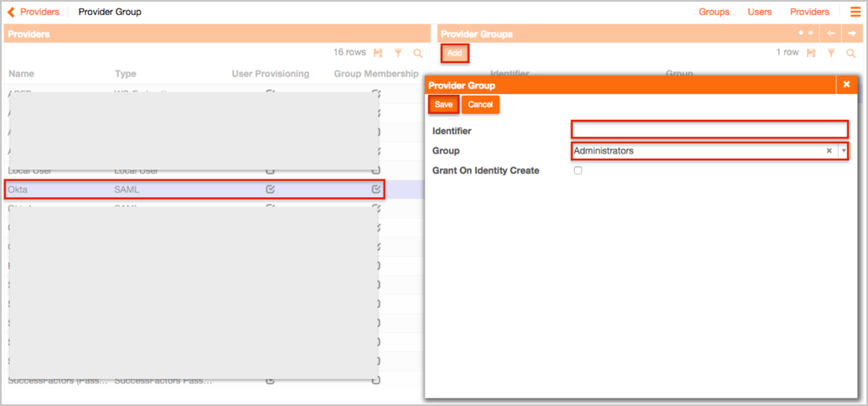Viewport: 868px width, 406px height.
Task: Click the Identifier text field
Action: tap(710, 130)
